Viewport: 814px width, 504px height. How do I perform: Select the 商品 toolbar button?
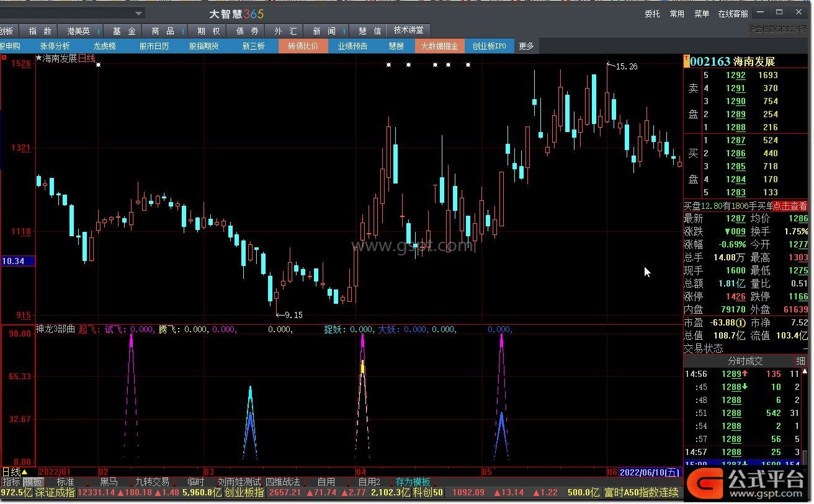coord(163,31)
